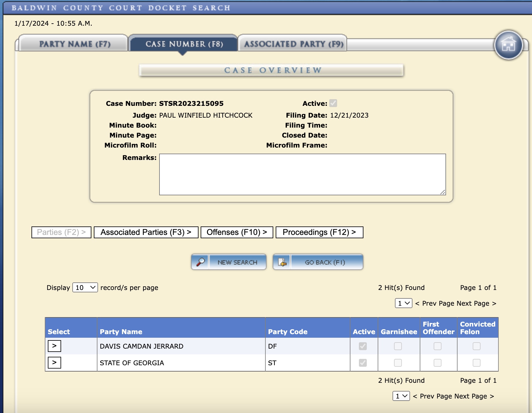Screen dimensions: 532x413
Task: Toggle First Offender checkbox for DAVIS CAMDAN JERRARD
Action: 438,346
